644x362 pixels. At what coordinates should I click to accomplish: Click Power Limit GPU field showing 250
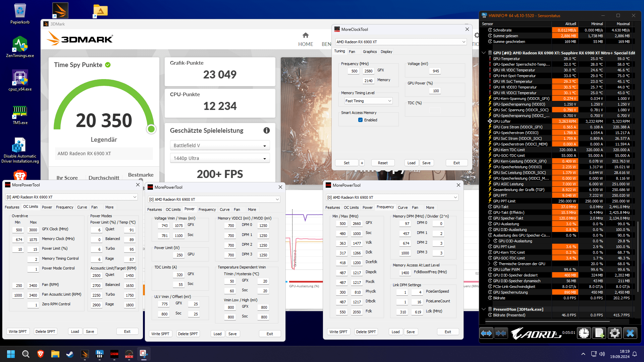(179, 255)
